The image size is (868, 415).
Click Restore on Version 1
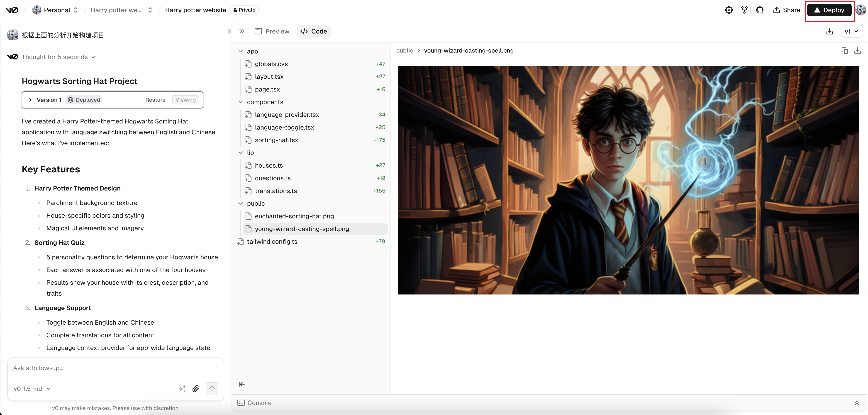click(x=155, y=100)
